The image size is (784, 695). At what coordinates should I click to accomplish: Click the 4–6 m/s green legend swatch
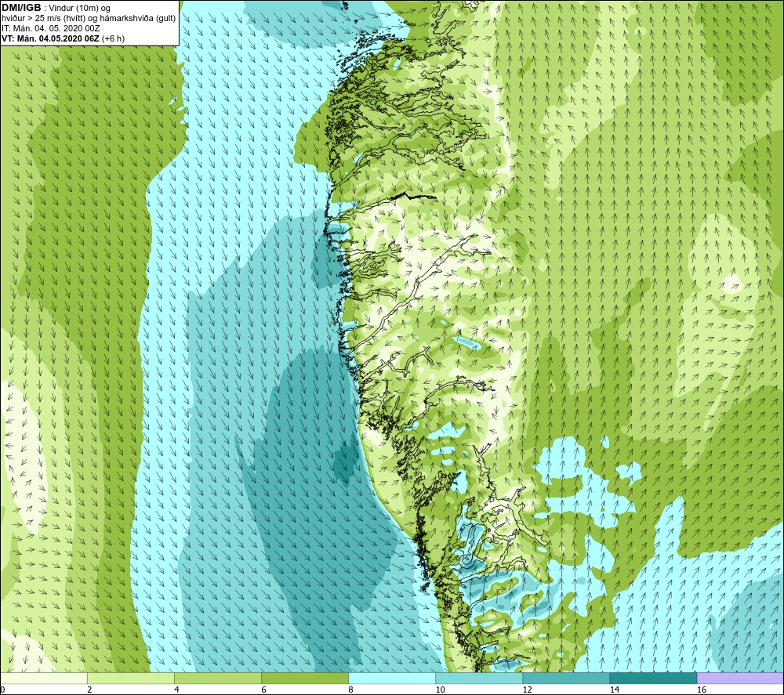218,679
